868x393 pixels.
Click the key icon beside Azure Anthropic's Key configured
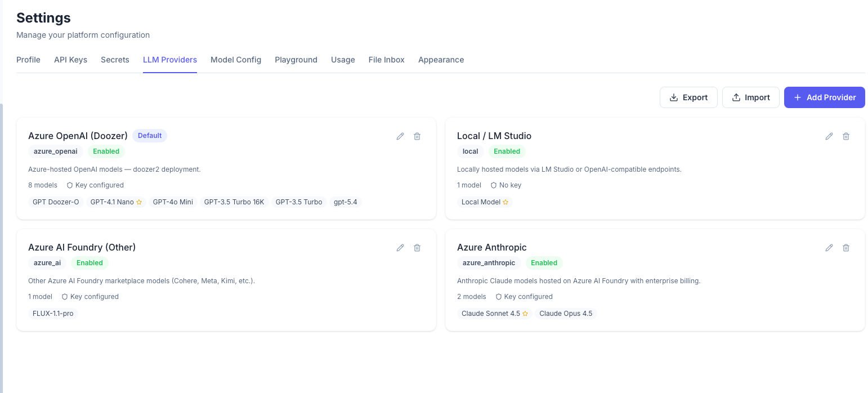(x=498, y=296)
